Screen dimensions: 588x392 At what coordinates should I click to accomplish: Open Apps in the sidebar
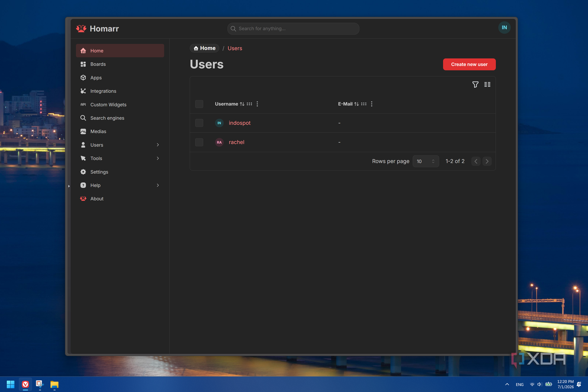pos(120,78)
